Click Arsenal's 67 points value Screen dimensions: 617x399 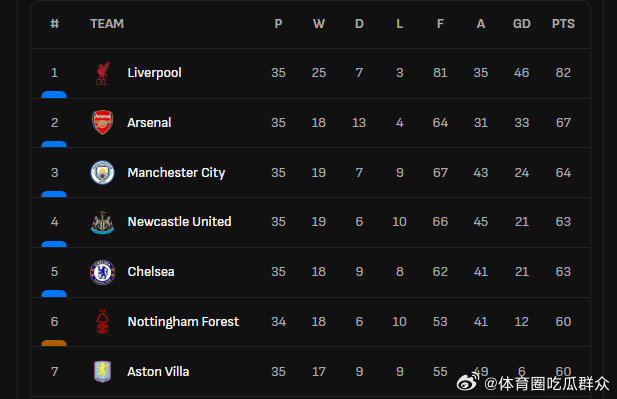click(x=563, y=123)
